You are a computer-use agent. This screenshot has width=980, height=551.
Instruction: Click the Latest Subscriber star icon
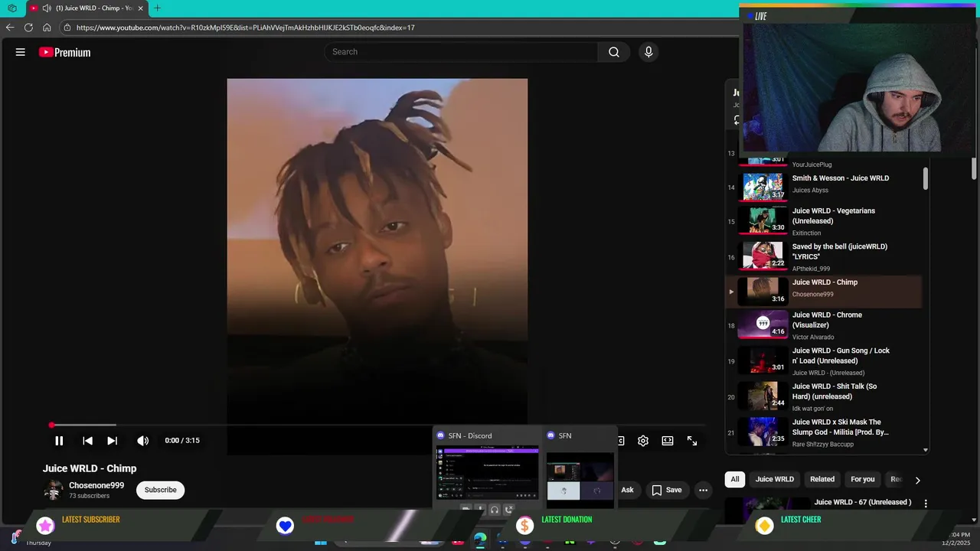[x=46, y=526]
